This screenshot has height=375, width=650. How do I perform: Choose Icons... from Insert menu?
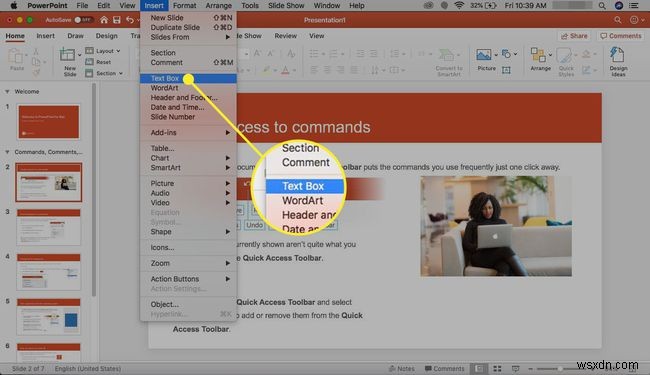(188, 247)
